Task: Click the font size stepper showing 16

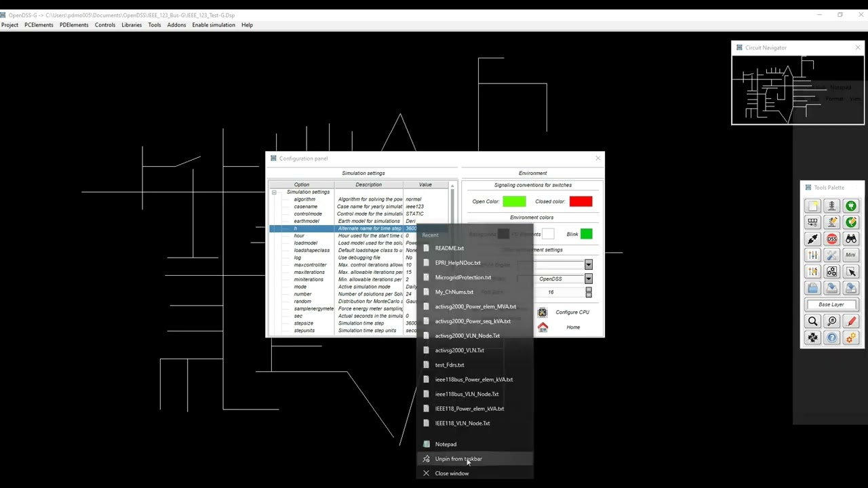Action: pos(589,292)
